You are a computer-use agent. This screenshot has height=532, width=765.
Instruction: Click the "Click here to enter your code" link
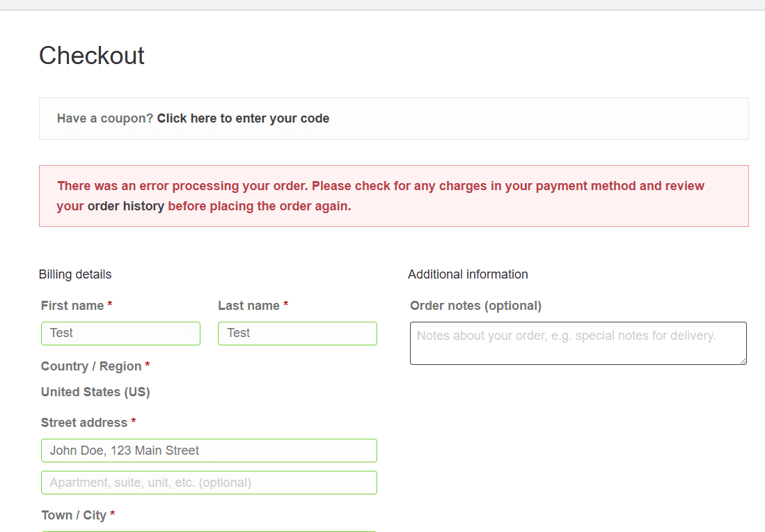pos(243,118)
